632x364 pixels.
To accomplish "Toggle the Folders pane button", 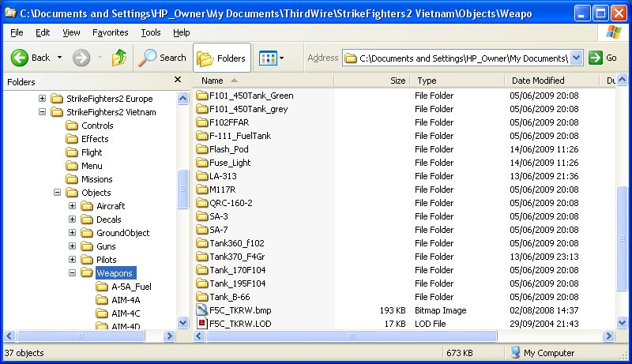I will coord(222,58).
